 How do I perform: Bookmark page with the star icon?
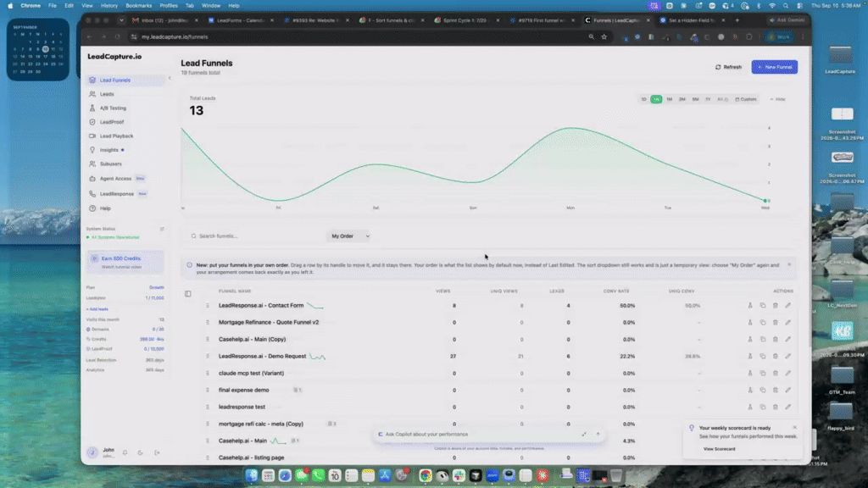click(604, 37)
